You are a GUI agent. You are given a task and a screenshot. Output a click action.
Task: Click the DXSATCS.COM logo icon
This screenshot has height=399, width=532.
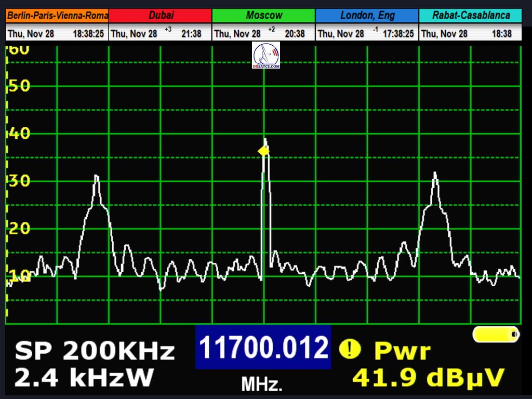[266, 56]
